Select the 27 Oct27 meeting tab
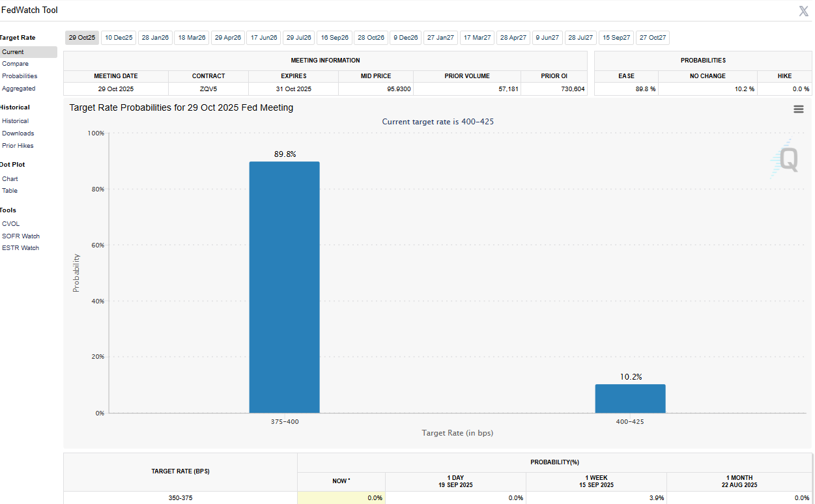Image resolution: width=815 pixels, height=504 pixels. click(653, 38)
